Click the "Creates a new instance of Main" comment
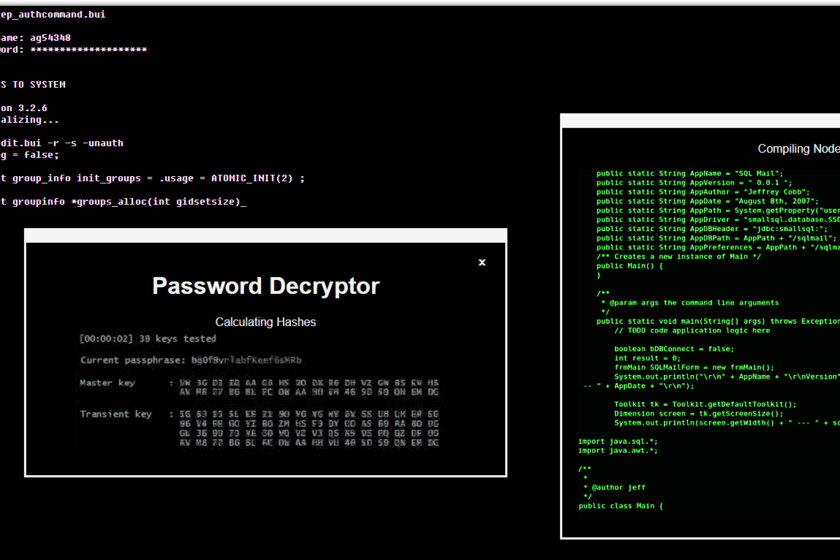This screenshot has width=840, height=560. pyautogui.click(x=679, y=257)
